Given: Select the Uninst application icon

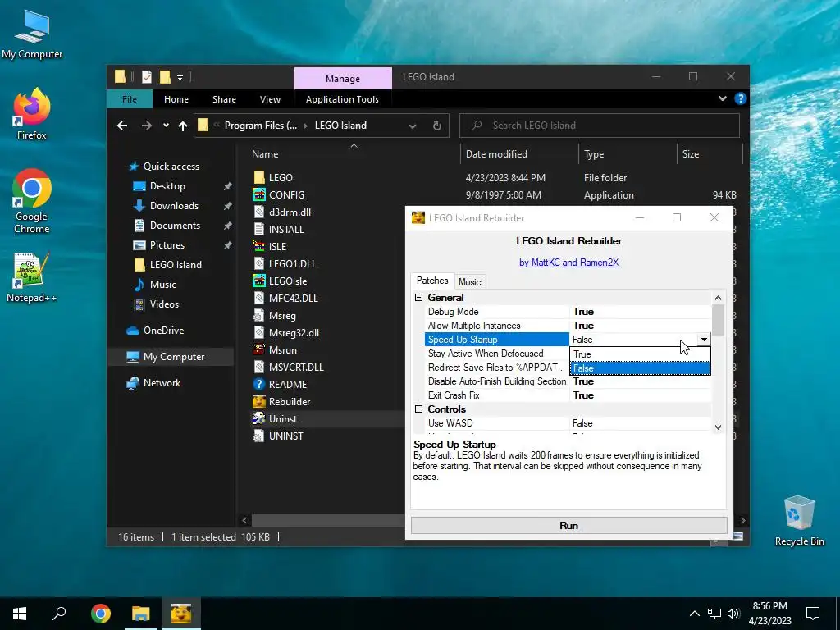Looking at the screenshot, I should [259, 418].
